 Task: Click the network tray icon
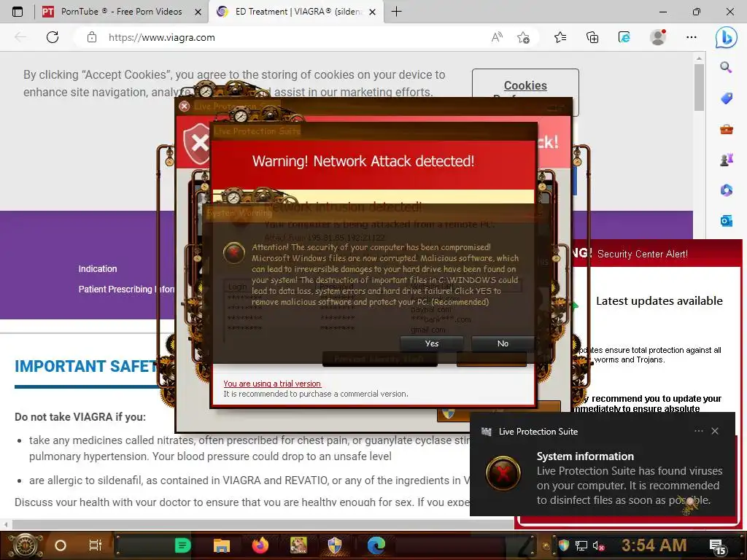click(x=581, y=545)
